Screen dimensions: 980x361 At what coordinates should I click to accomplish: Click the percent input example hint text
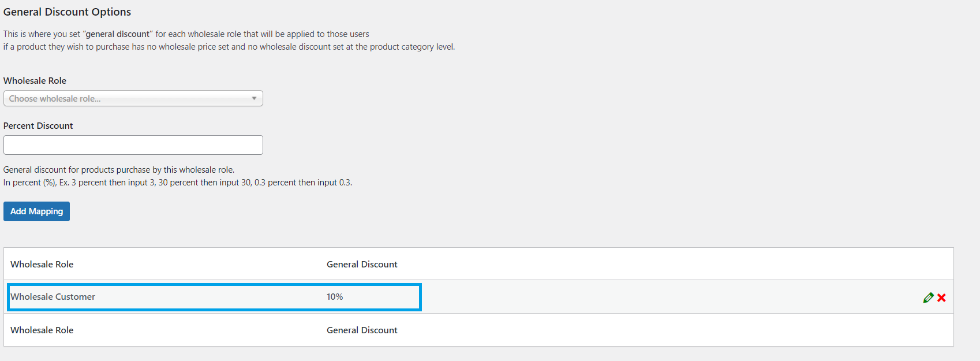point(178,183)
